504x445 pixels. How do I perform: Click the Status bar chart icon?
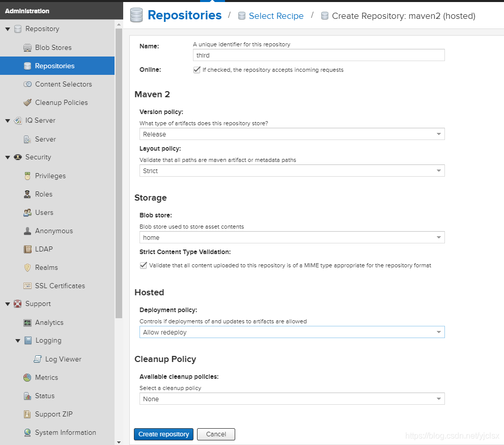point(27,396)
